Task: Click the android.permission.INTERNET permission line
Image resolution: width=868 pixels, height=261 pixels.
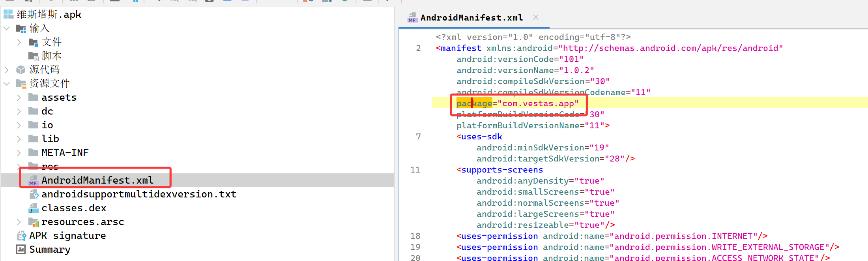Action: point(612,236)
